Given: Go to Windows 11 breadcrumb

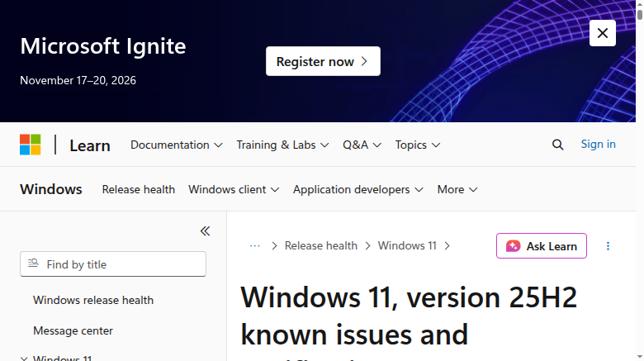Looking at the screenshot, I should (x=407, y=246).
